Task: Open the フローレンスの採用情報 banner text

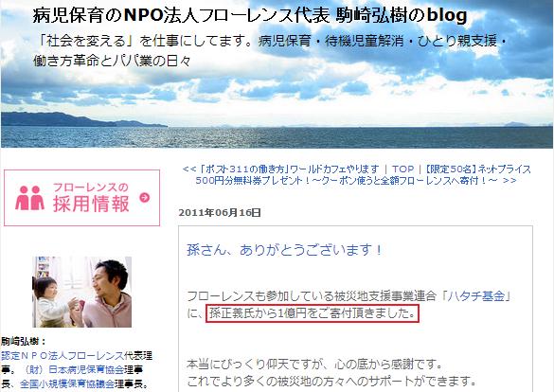Action: tap(91, 198)
